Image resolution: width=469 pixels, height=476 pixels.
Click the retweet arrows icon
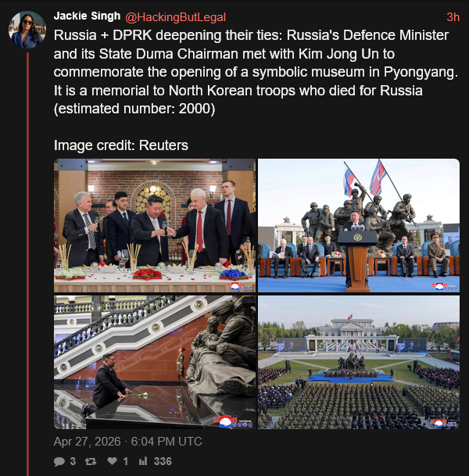91,461
